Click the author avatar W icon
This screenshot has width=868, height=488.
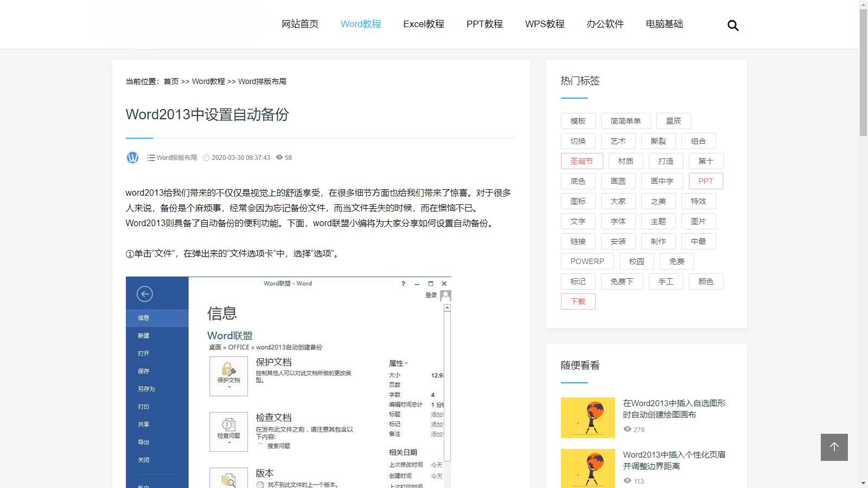pos(133,157)
